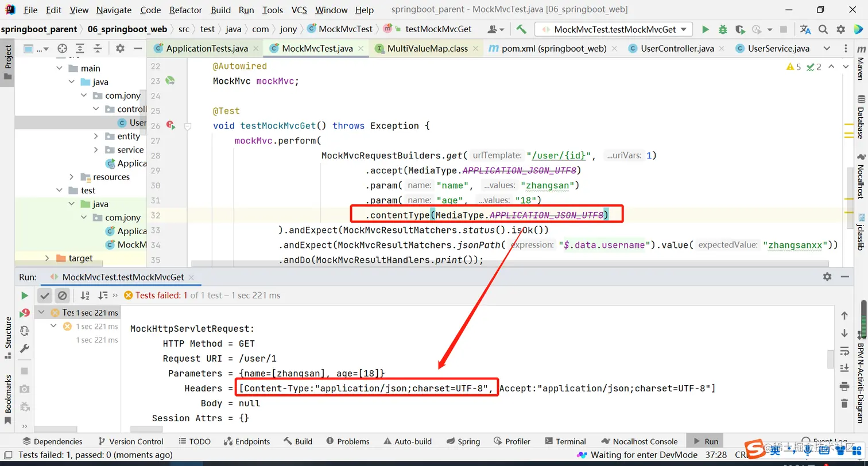
Task: Debug with the green bug icon
Action: (723, 29)
